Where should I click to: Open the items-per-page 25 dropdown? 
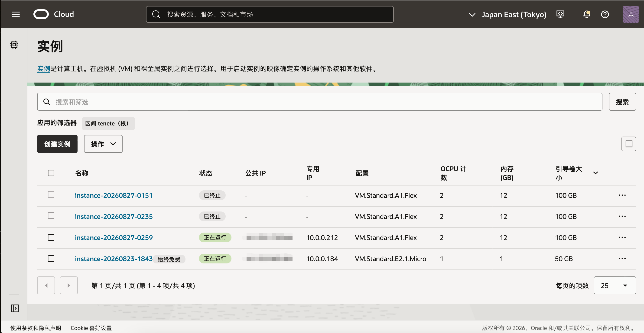(x=615, y=285)
